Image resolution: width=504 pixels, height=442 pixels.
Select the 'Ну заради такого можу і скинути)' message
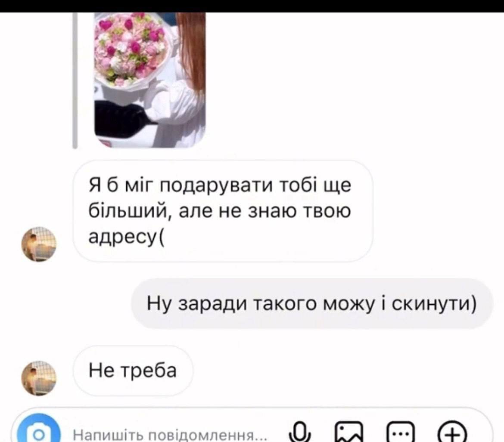click(312, 303)
